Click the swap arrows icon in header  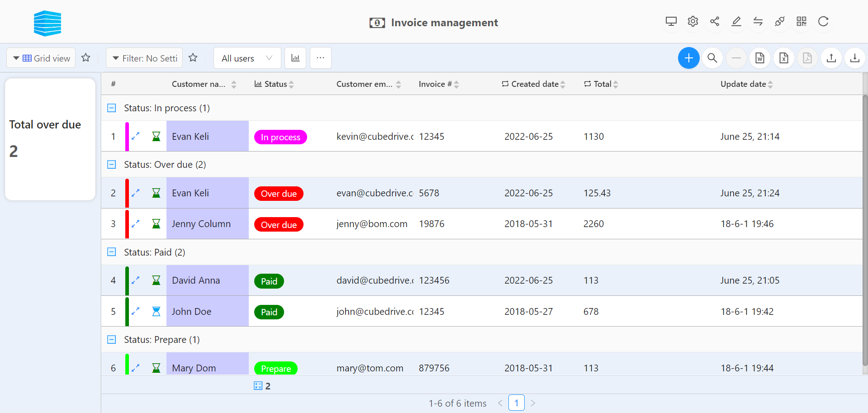[758, 21]
